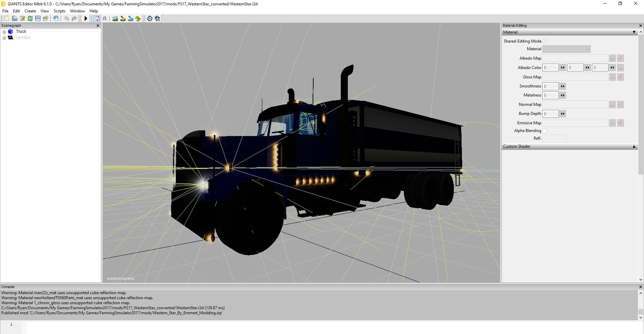Screen dimensions: 644x334
Task: Open the Create menu
Action: click(x=30, y=11)
